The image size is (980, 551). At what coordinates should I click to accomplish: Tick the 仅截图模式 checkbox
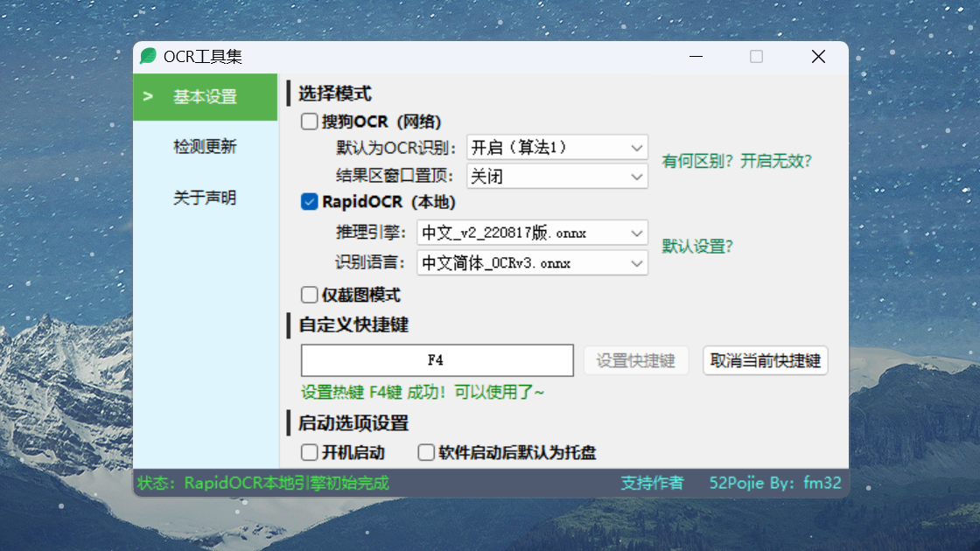(310, 295)
